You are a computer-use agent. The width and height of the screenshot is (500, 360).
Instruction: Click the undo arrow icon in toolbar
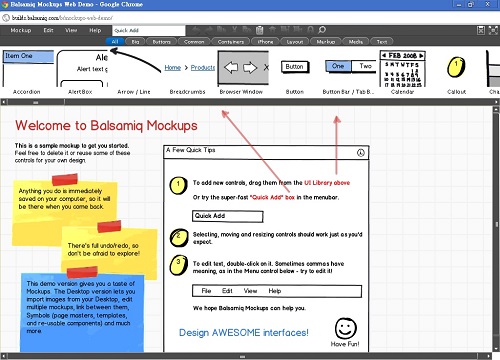point(196,30)
